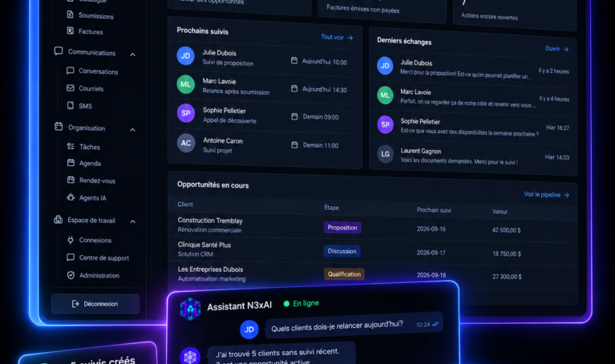Click the Qualification stage badge

click(x=344, y=274)
